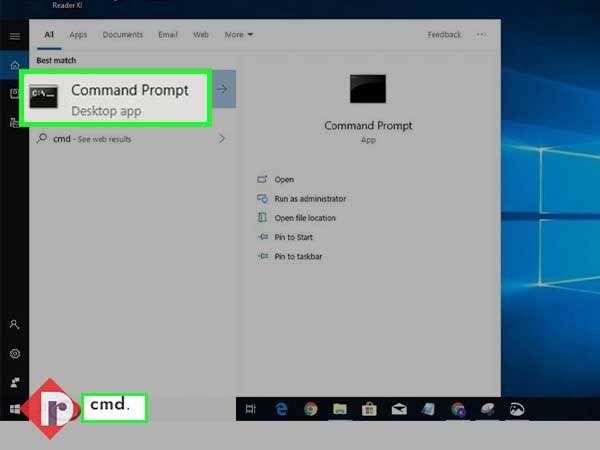Open the notepad-like taskbar app icon

coord(428,409)
